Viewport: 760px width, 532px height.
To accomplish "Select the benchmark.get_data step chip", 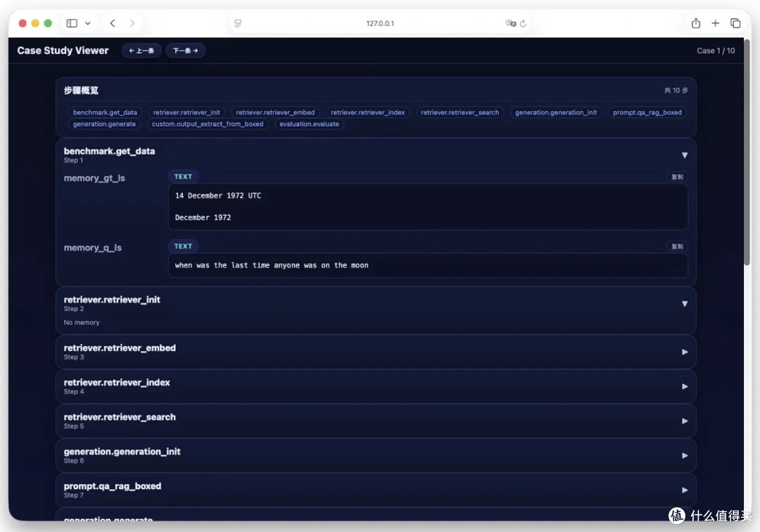I will (105, 113).
